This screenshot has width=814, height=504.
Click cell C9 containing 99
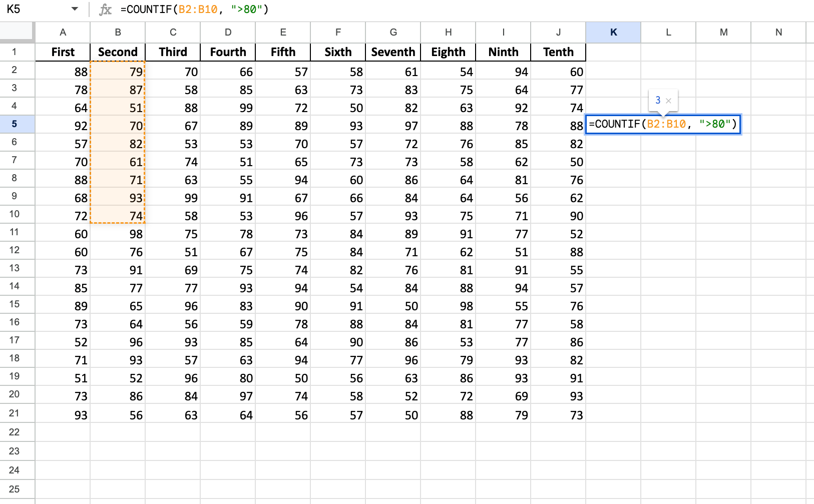173,197
